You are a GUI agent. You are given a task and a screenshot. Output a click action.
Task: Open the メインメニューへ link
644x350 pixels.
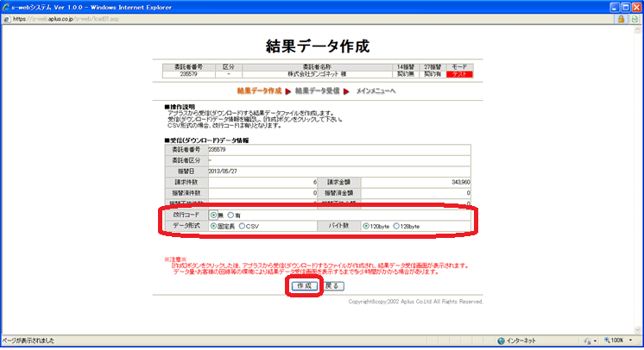tap(376, 91)
